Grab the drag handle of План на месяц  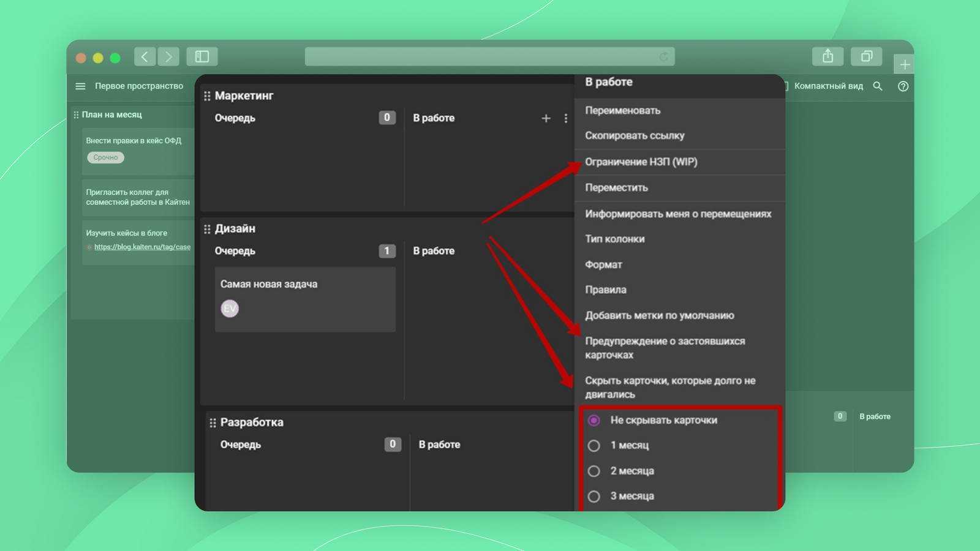pyautogui.click(x=76, y=114)
